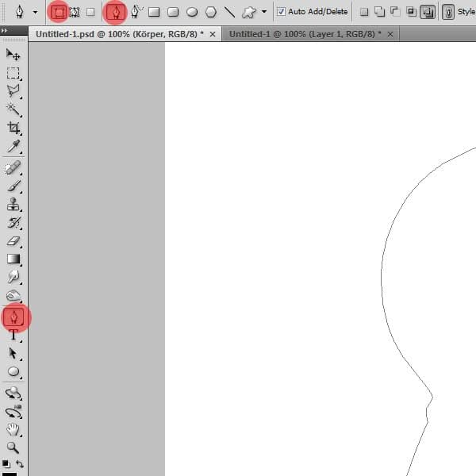Enable Fill Pixels mode in options bar
This screenshot has width=476, height=476.
coord(90,13)
